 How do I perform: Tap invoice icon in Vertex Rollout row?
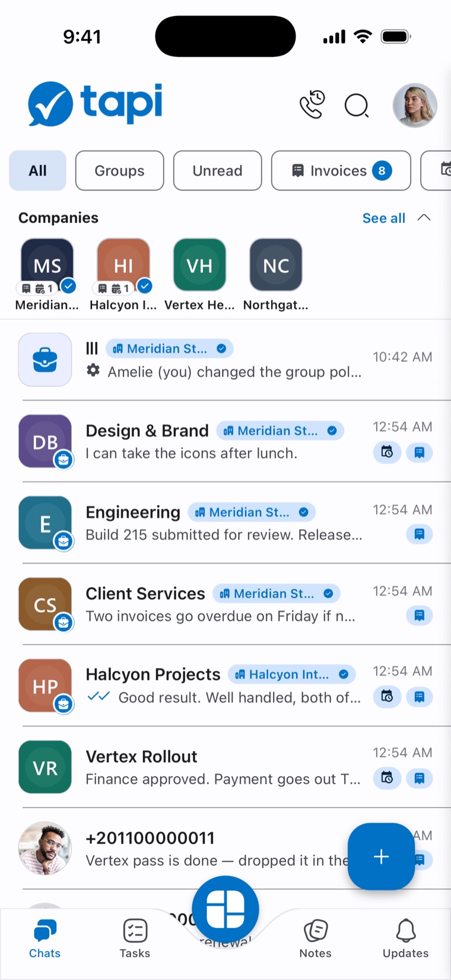(419, 778)
